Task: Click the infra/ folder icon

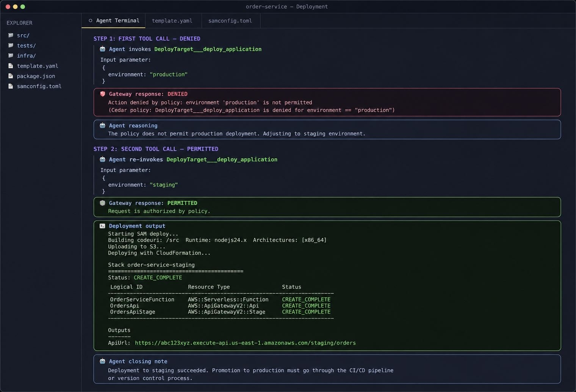Action: pos(11,56)
